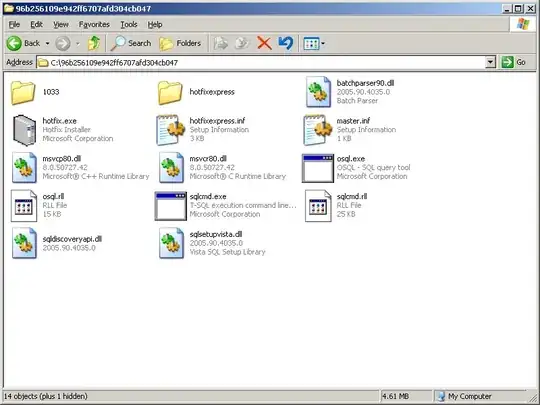This screenshot has width=540, height=405.
Task: Select the osql.rll file icon
Action: pyautogui.click(x=24, y=206)
